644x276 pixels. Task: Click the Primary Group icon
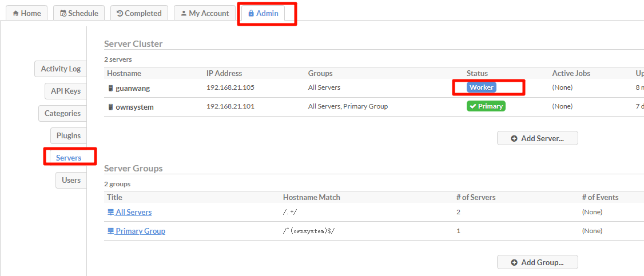111,231
